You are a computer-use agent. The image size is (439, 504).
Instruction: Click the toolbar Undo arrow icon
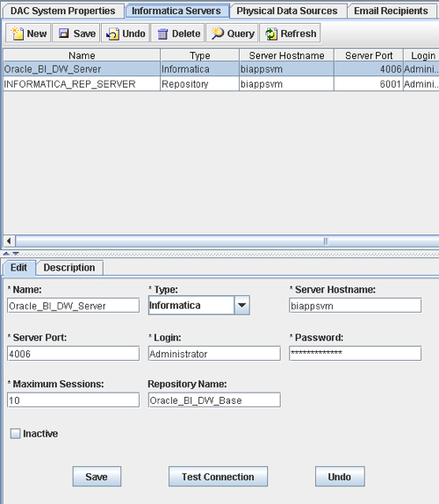pos(112,33)
